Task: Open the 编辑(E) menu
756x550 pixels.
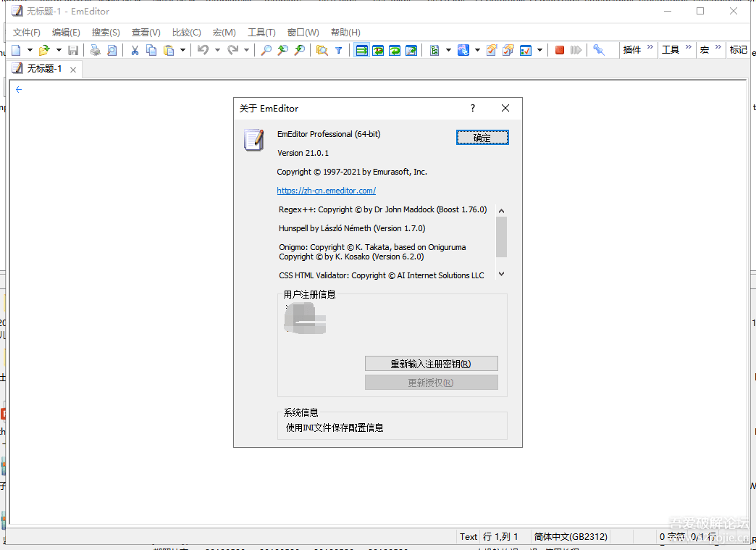Action: tap(66, 33)
